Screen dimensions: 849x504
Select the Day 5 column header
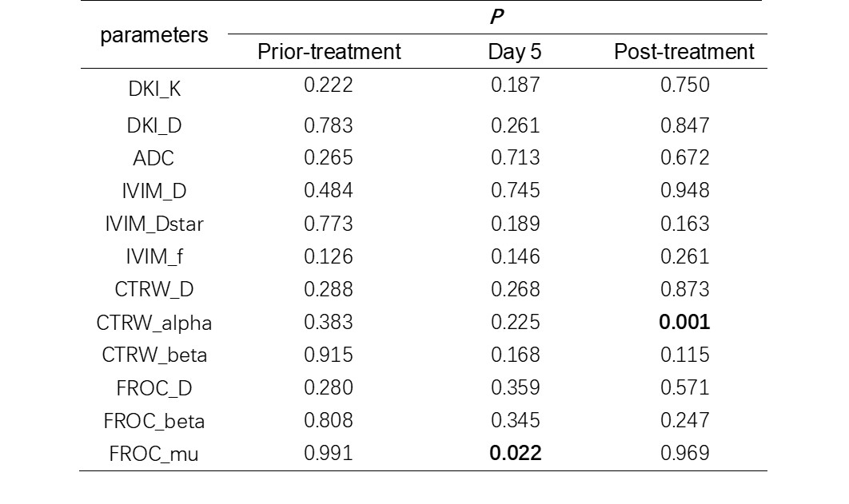coord(515,53)
